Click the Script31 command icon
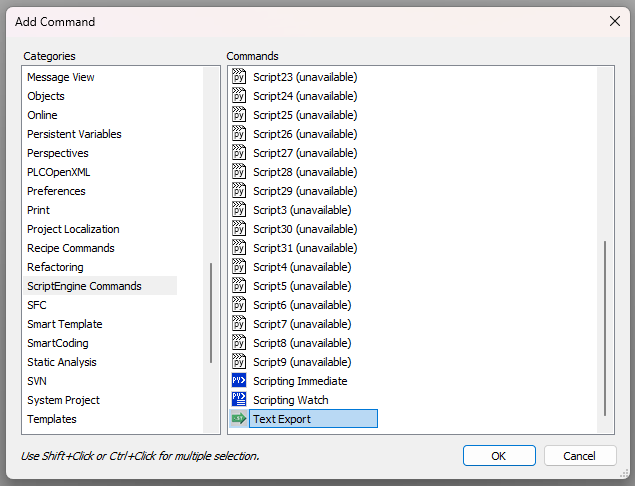 pyautogui.click(x=239, y=248)
